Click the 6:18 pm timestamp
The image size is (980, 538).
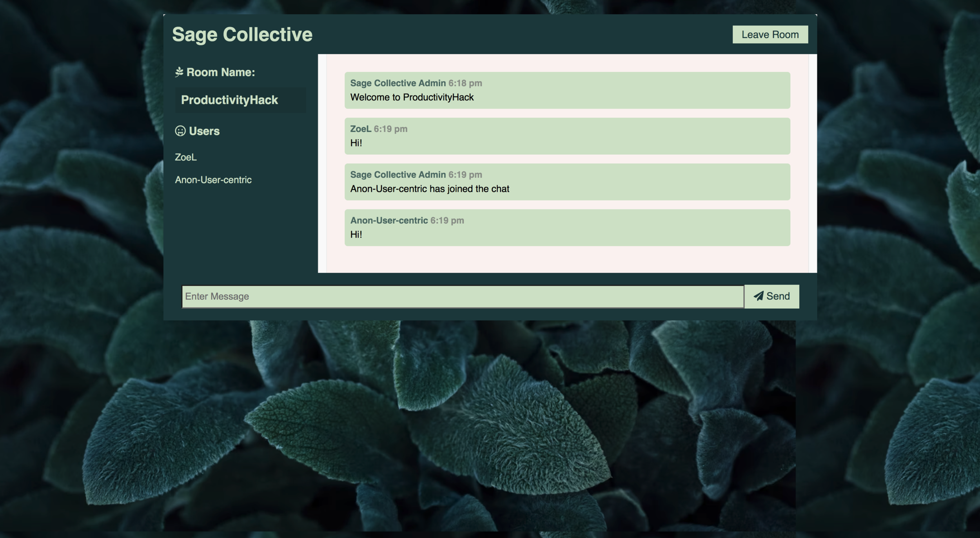click(x=465, y=83)
